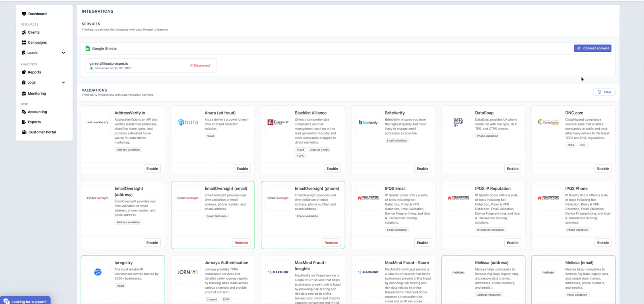This screenshot has width=644, height=304.
Task: Click the Ipregistry globe logo
Action: point(98,272)
